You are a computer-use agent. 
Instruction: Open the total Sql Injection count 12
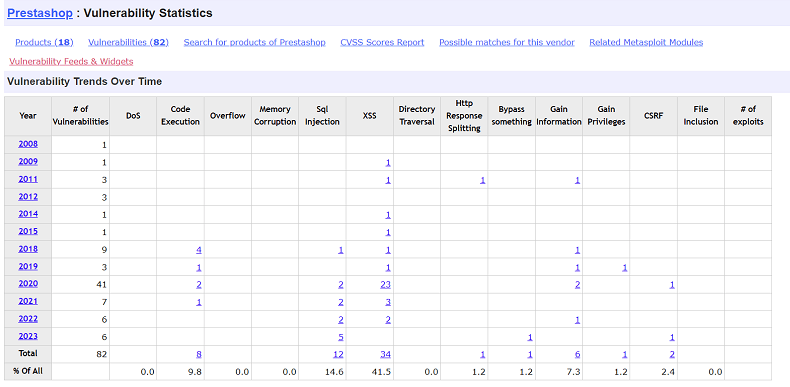coord(339,354)
